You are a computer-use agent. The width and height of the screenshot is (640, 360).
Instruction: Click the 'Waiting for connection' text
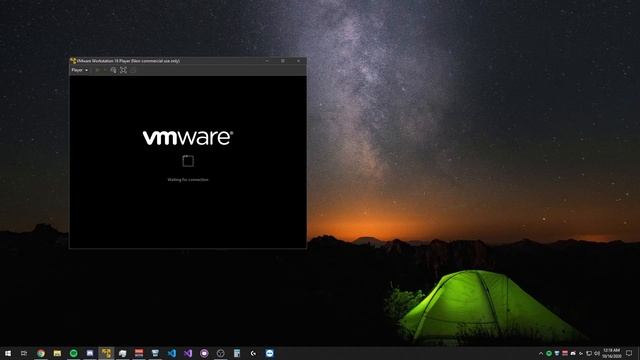point(188,180)
